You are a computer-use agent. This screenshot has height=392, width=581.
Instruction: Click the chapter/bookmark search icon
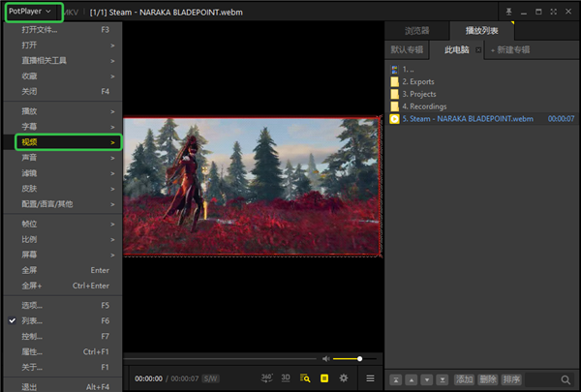tap(305, 377)
